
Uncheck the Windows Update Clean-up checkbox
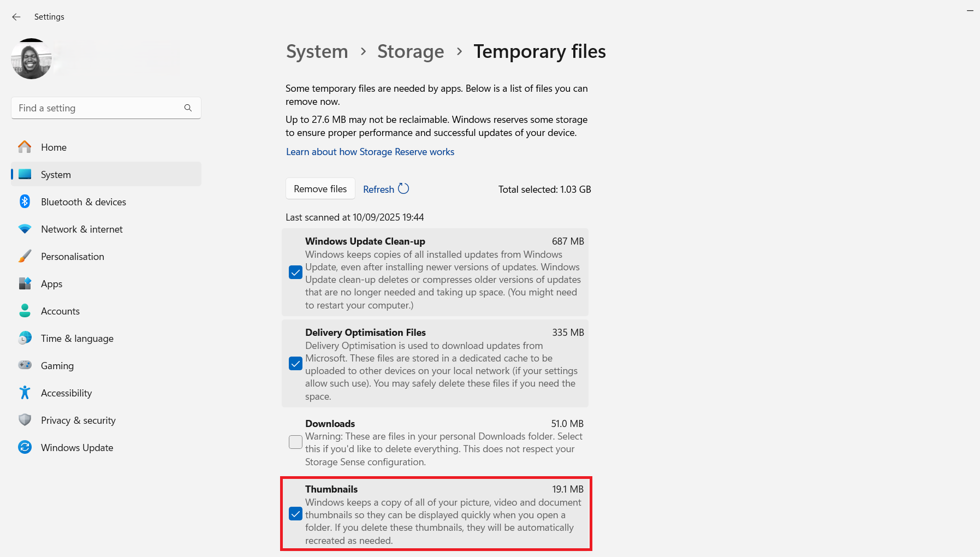(295, 272)
